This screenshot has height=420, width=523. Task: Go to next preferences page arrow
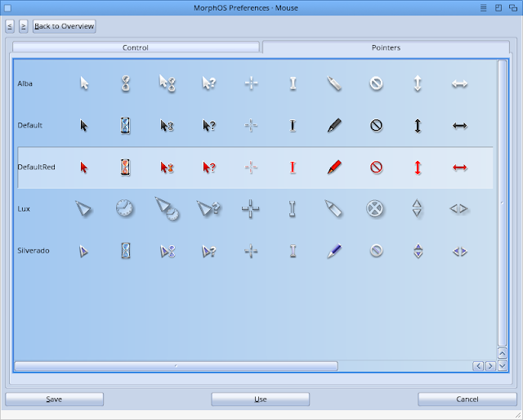23,26
